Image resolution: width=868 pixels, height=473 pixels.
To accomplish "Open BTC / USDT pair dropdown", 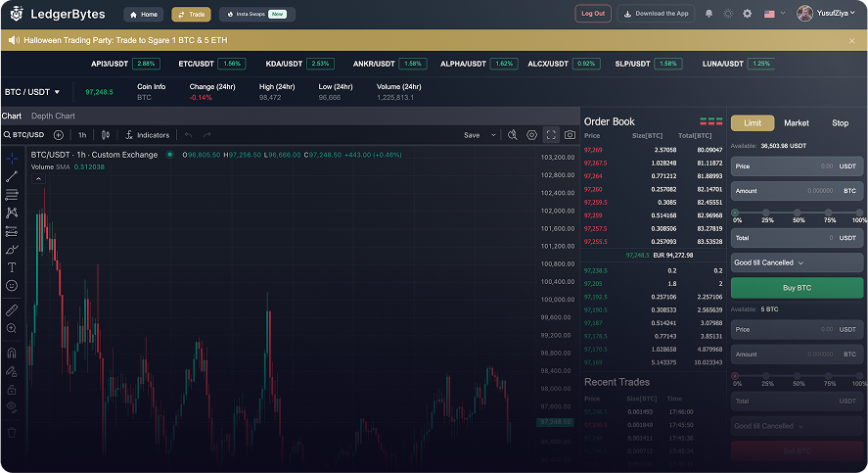I will [x=32, y=92].
